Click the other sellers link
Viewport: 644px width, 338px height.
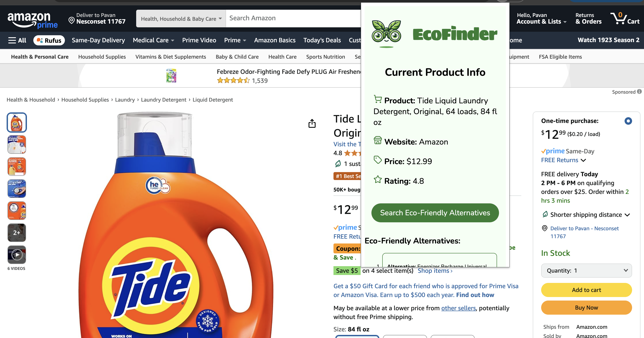click(458, 308)
